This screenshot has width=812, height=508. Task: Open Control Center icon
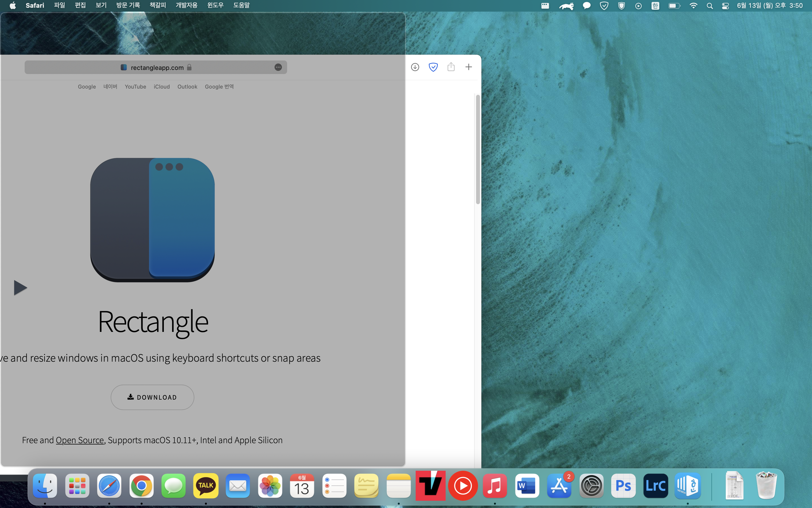click(x=725, y=6)
